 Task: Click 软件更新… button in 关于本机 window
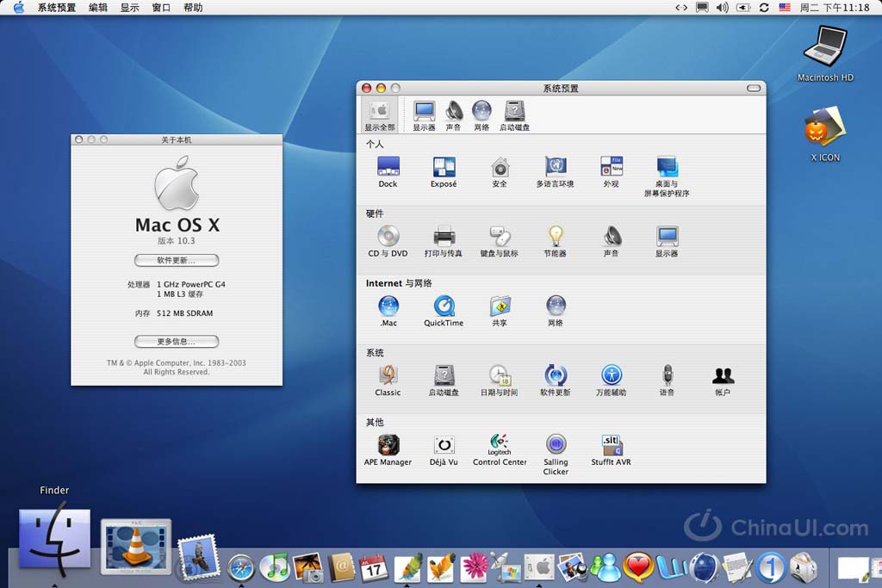[x=177, y=260]
